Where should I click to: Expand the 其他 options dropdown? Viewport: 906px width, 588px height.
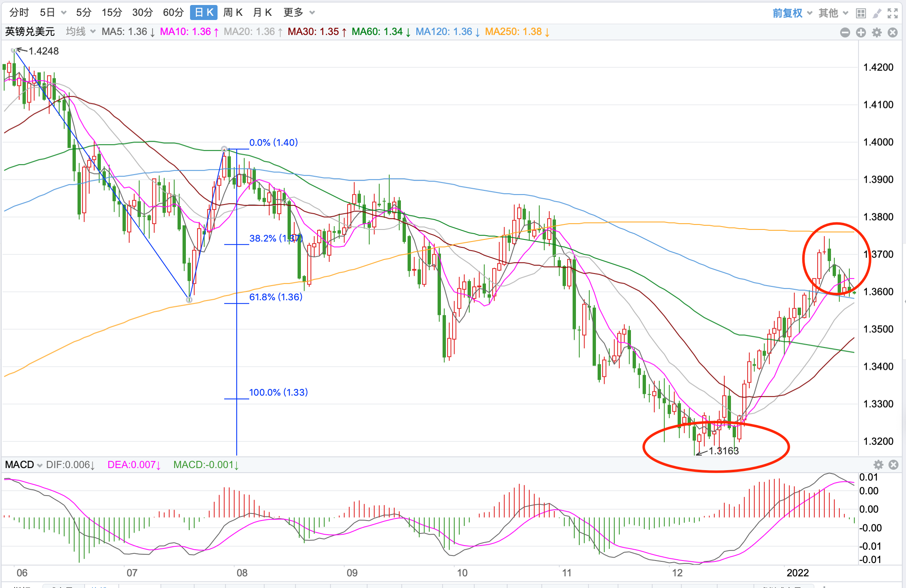coord(833,13)
